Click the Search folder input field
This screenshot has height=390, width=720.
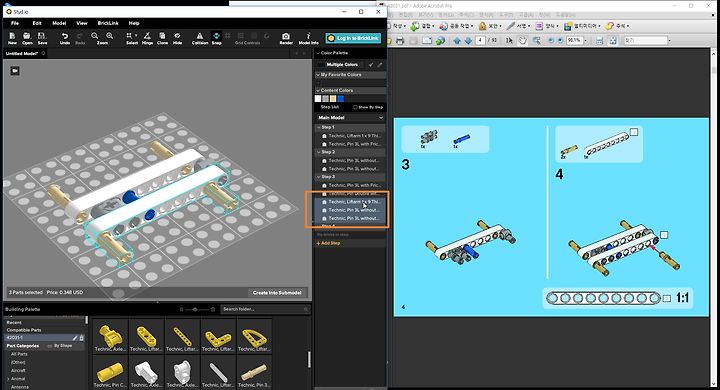coord(265,309)
